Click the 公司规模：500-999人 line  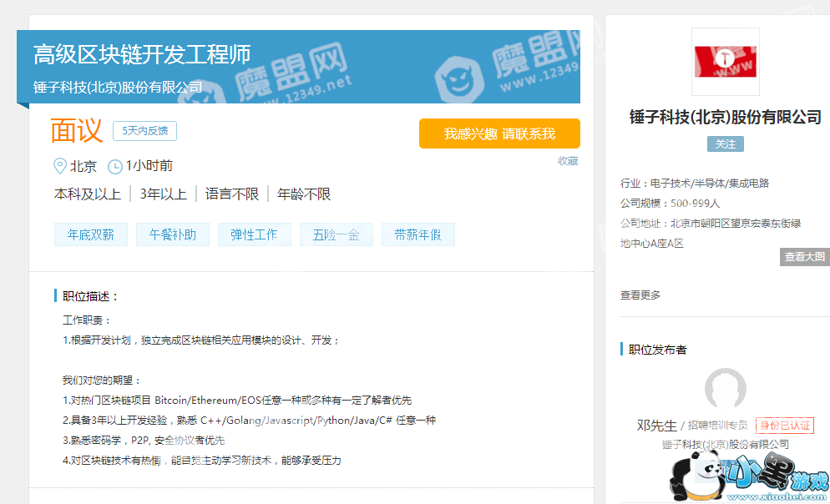point(671,203)
